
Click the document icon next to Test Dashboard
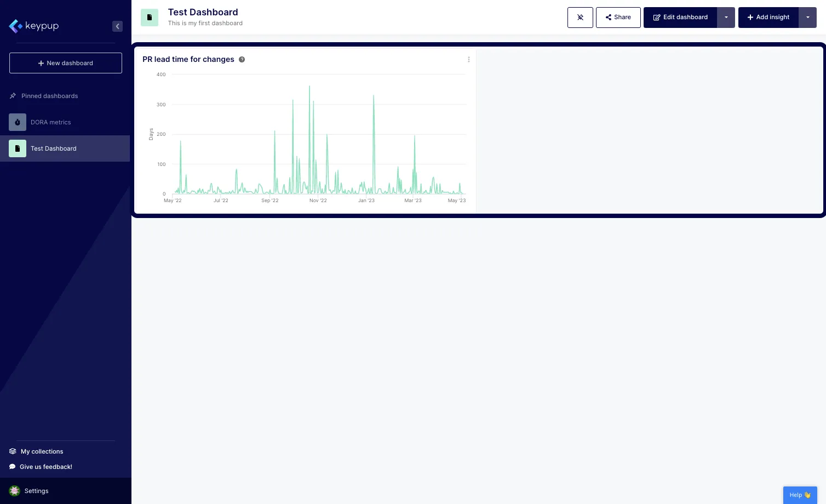coord(18,148)
